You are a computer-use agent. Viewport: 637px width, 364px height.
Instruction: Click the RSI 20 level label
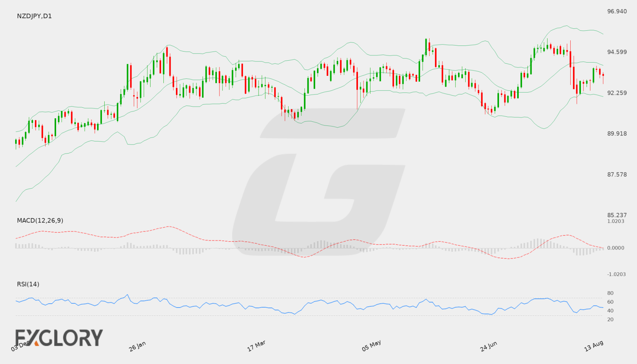[610, 320]
